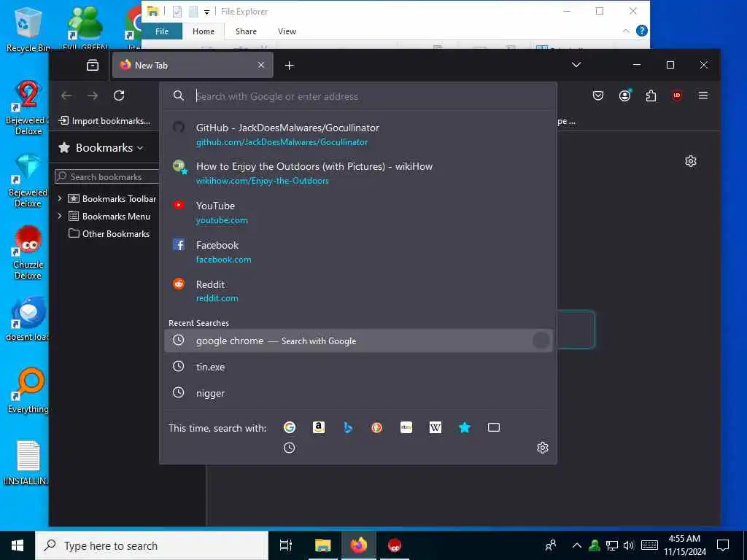Click the Windows Start button

click(18, 545)
